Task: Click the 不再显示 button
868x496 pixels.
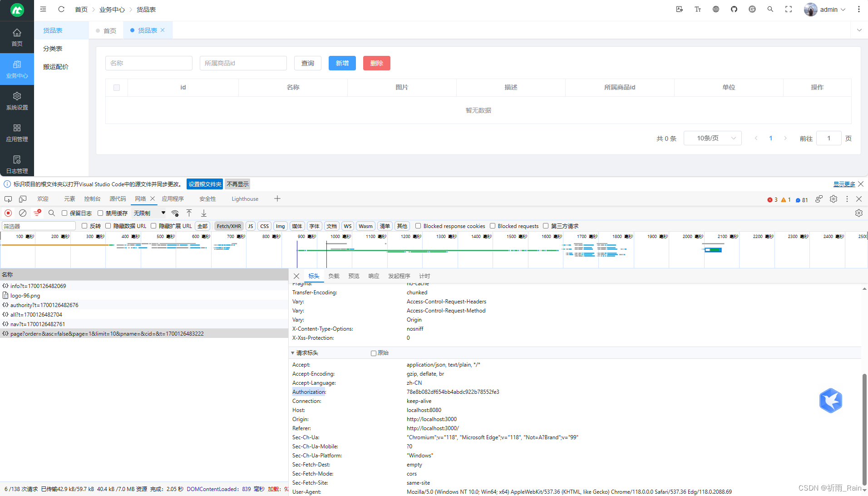Action: (238, 184)
